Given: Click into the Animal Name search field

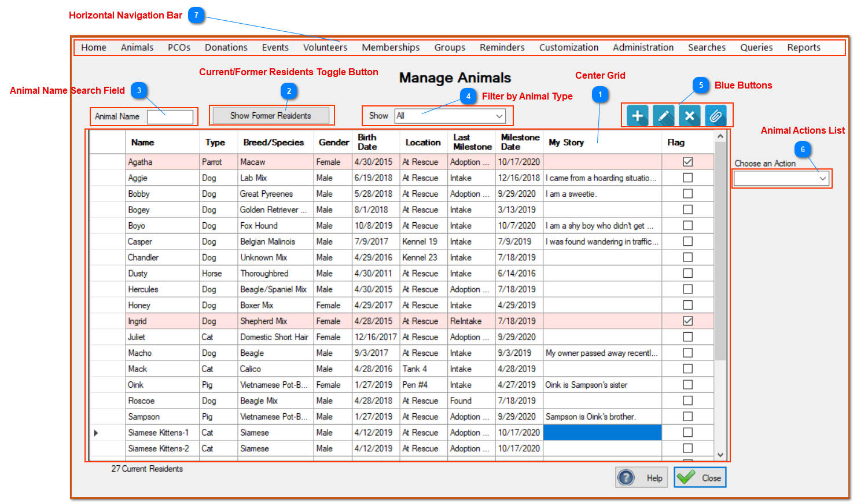Looking at the screenshot, I should [x=170, y=117].
